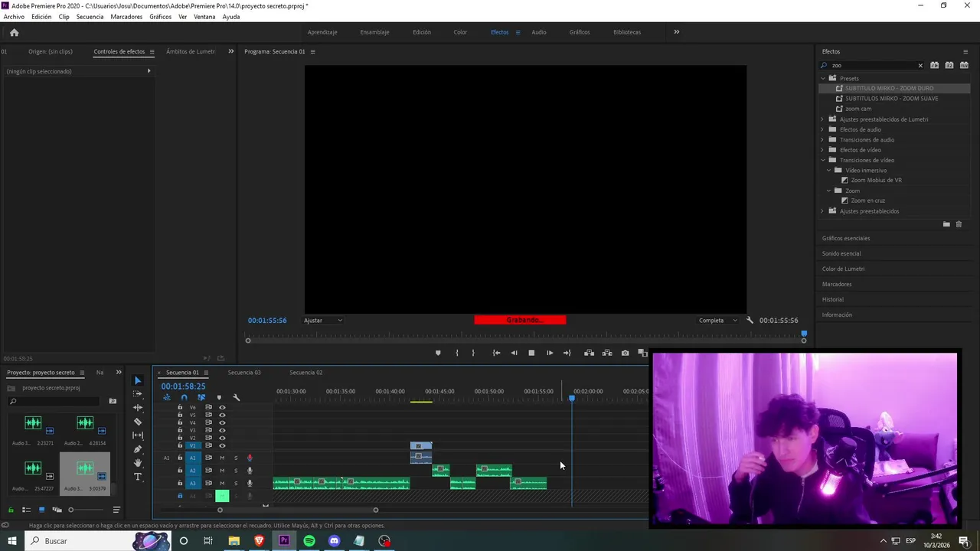This screenshot has width=980, height=551.
Task: Select the Pen tool
Action: click(138, 449)
